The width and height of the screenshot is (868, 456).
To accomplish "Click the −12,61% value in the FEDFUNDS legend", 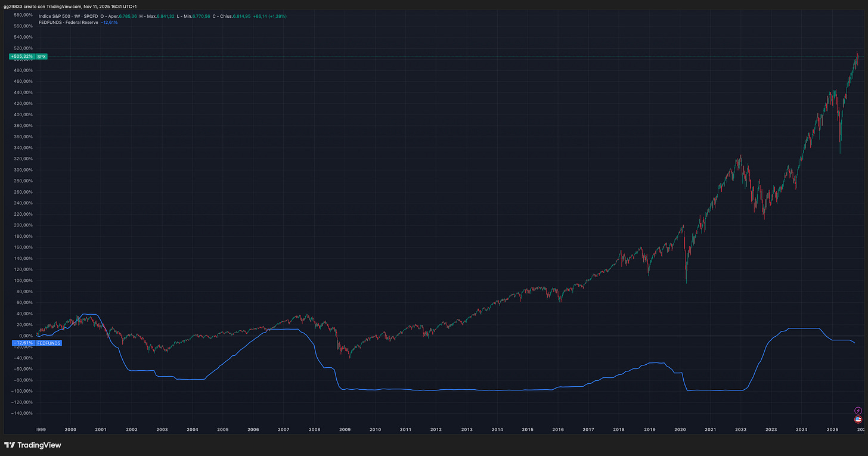I will (x=108, y=23).
